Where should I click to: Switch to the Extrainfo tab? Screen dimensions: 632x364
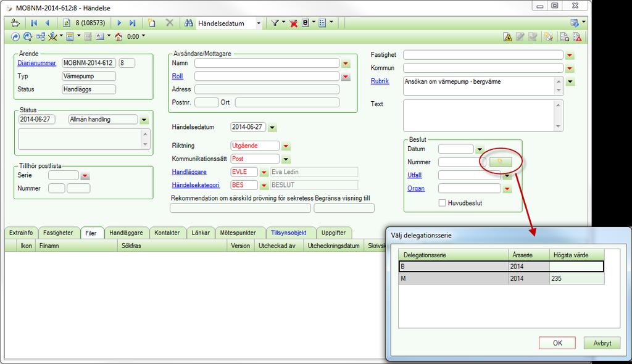21,233
